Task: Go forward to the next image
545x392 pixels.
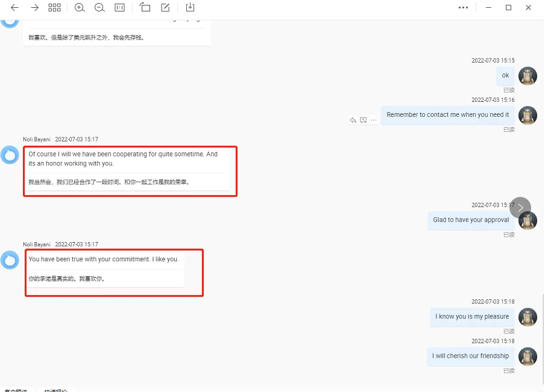Action: 34,8
